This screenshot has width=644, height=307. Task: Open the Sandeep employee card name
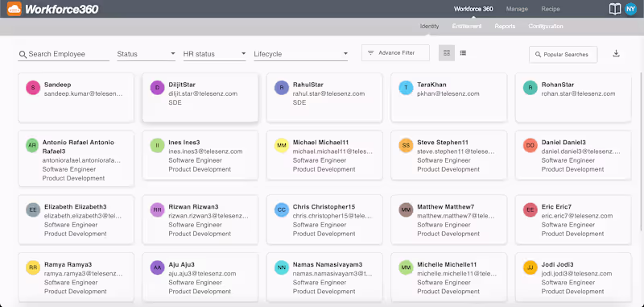(x=57, y=85)
